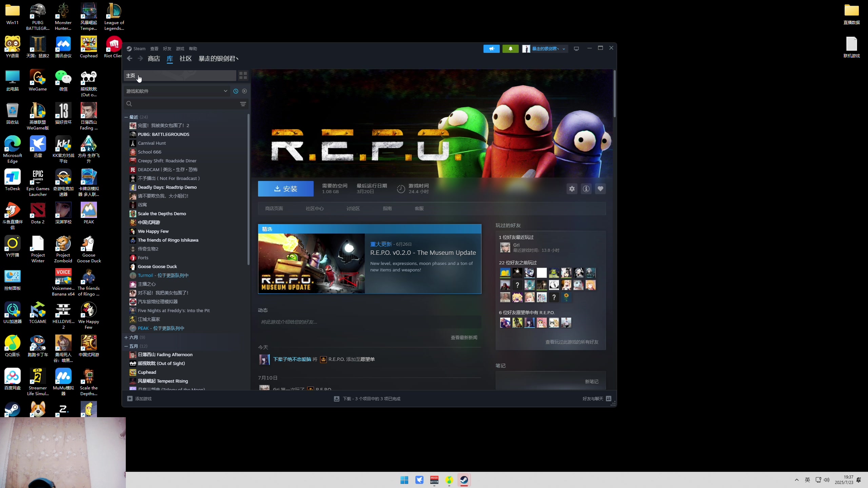Click the volume icon in system tray

[x=827, y=480]
